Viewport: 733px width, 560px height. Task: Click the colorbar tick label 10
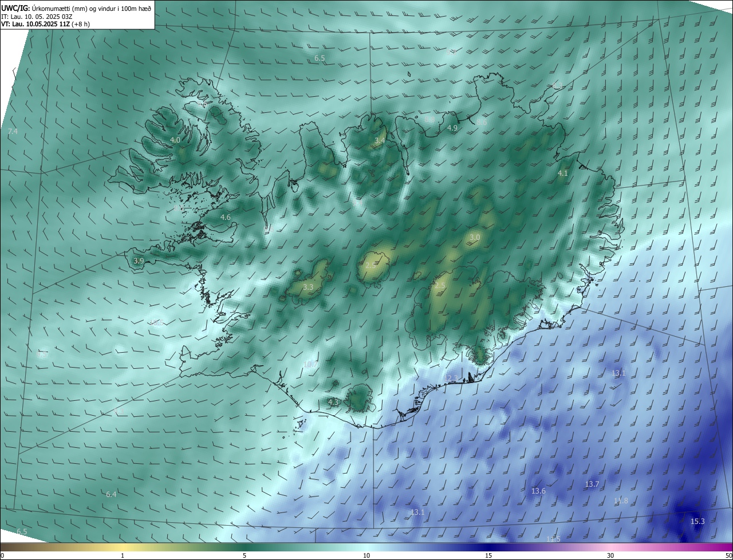pos(366,555)
